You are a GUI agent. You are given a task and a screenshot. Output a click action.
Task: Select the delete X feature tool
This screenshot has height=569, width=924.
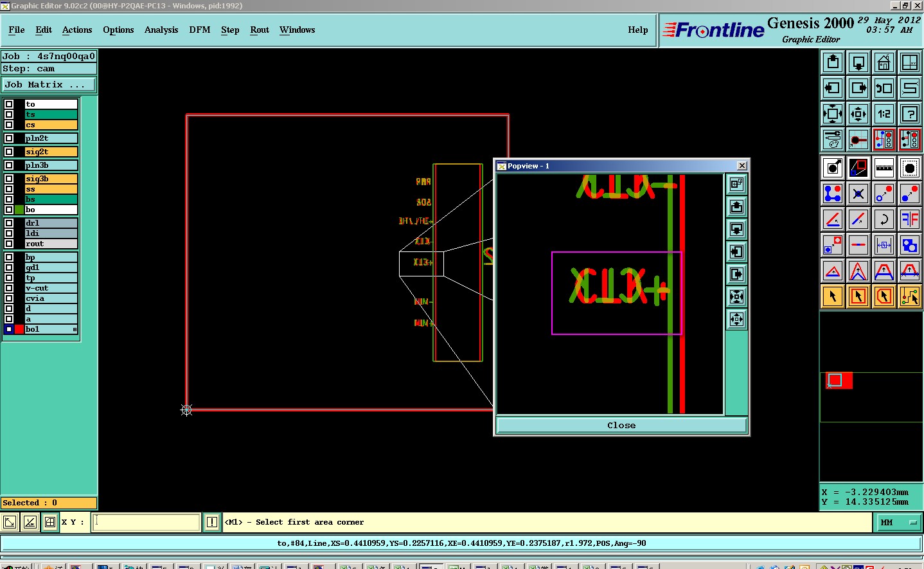[858, 194]
